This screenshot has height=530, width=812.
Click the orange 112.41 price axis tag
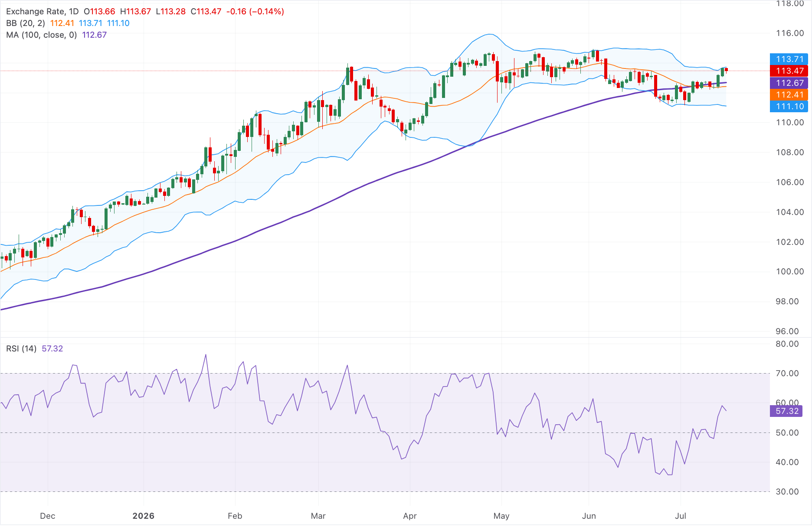pyautogui.click(x=789, y=94)
